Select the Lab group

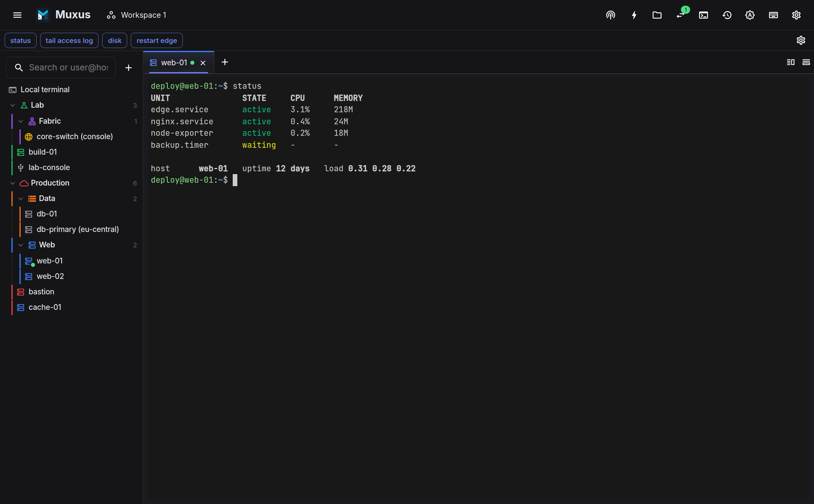(x=71, y=105)
